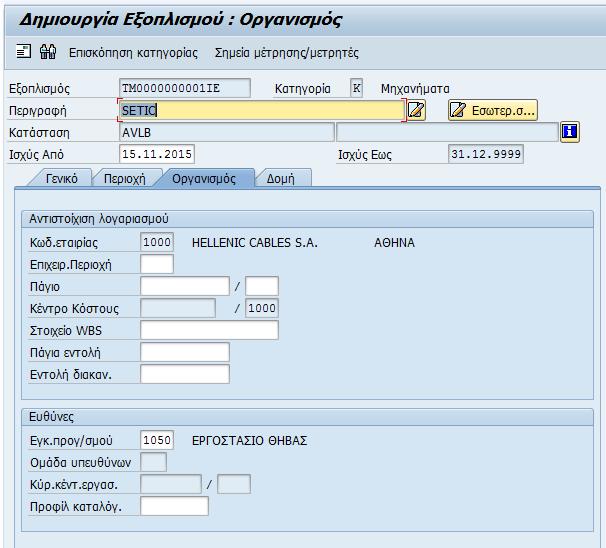Click the pencil long-text icon beside Περιγραφή
Viewport: 606px width, 548px height.
416,110
